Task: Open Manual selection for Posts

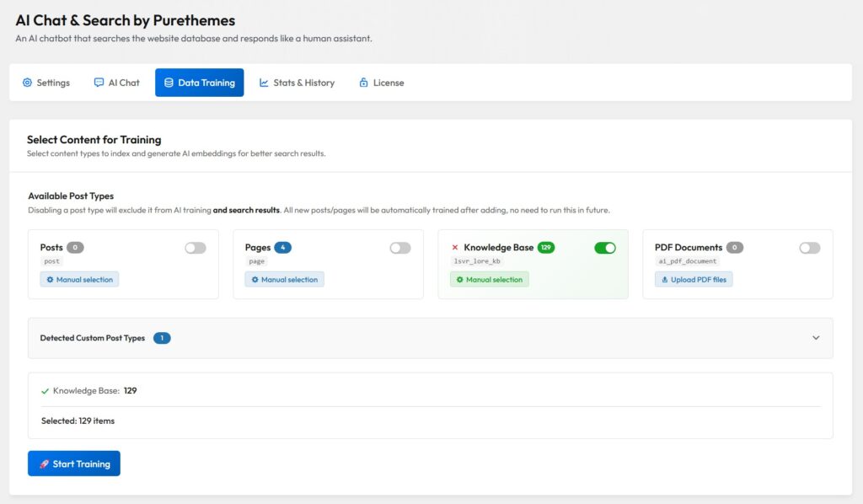Action: (x=79, y=280)
